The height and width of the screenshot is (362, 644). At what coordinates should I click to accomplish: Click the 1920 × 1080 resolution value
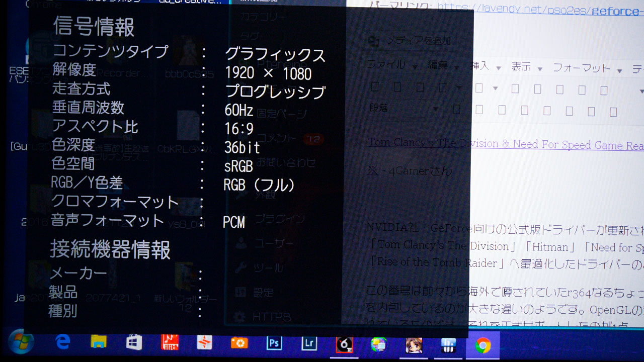coord(268,74)
